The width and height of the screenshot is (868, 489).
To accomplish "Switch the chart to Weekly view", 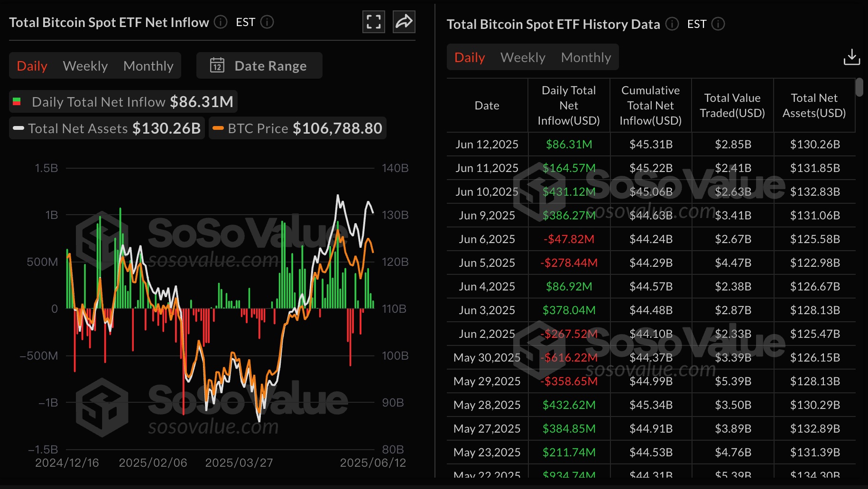I will click(x=85, y=65).
